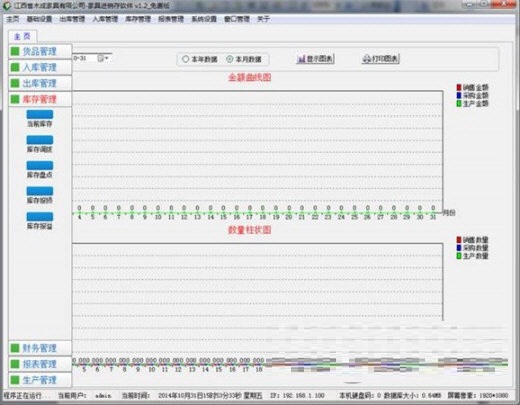Open the 关于 menu
The width and height of the screenshot is (520, 405).
[x=263, y=19]
